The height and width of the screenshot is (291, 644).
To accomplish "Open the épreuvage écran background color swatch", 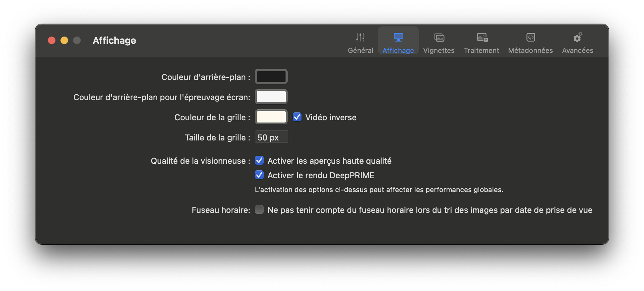I will [x=271, y=97].
